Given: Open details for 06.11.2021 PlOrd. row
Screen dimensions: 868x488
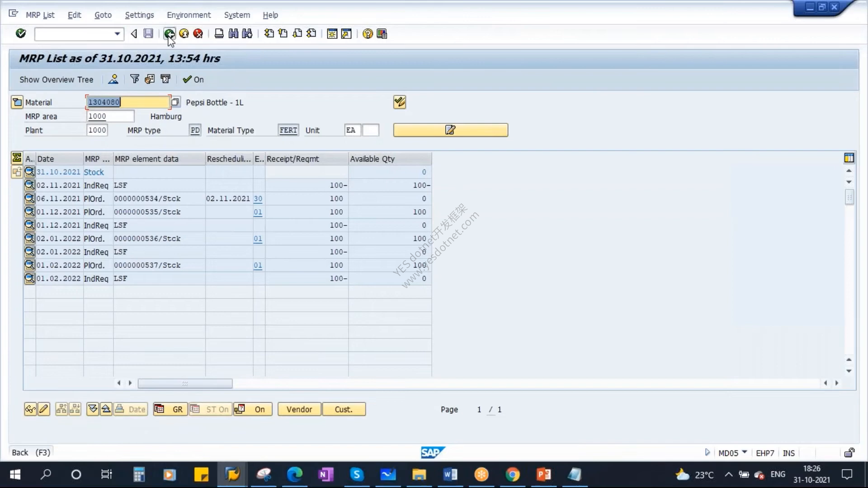Looking at the screenshot, I should pos(29,198).
